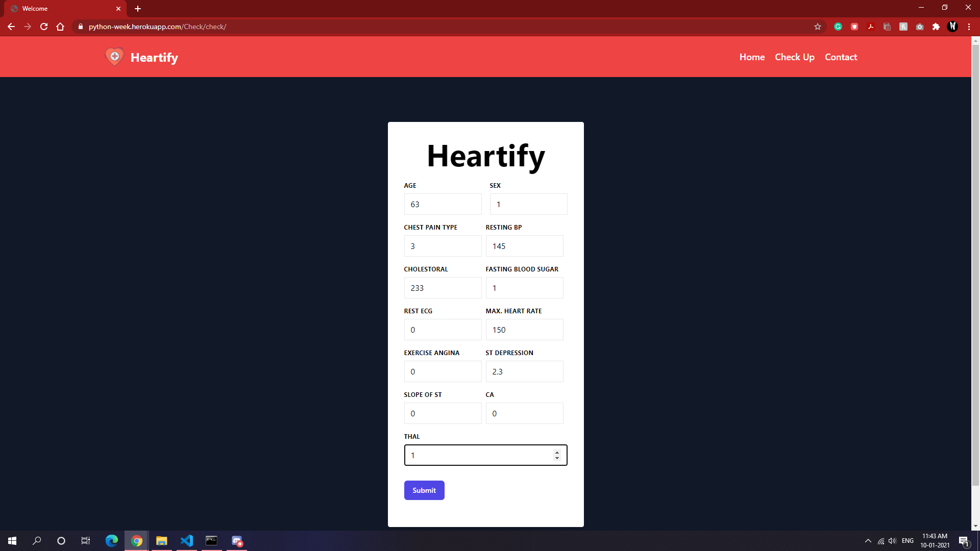Viewport: 980px width, 551px height.
Task: Click the Extensions puzzle piece icon
Action: tap(936, 27)
